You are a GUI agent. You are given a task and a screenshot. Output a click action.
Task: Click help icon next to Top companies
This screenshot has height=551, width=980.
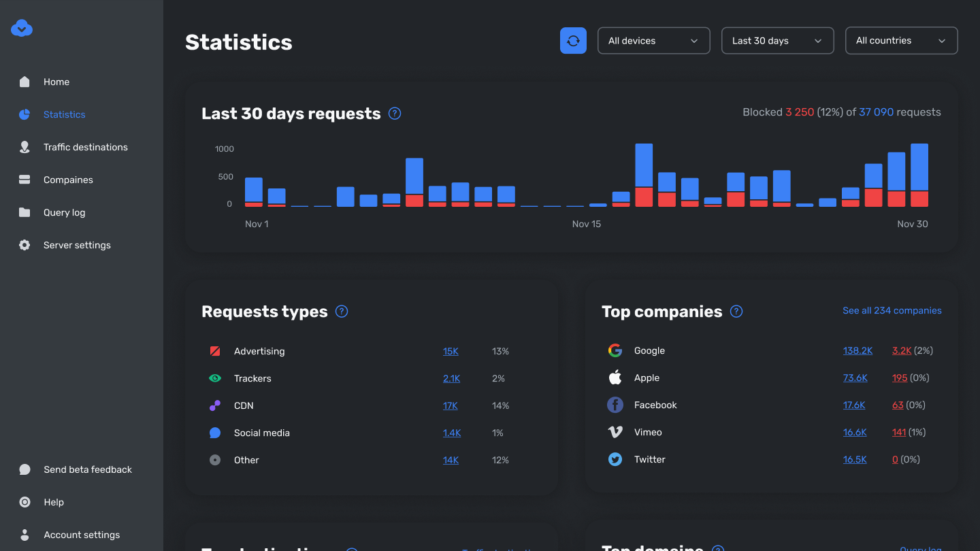pyautogui.click(x=736, y=312)
